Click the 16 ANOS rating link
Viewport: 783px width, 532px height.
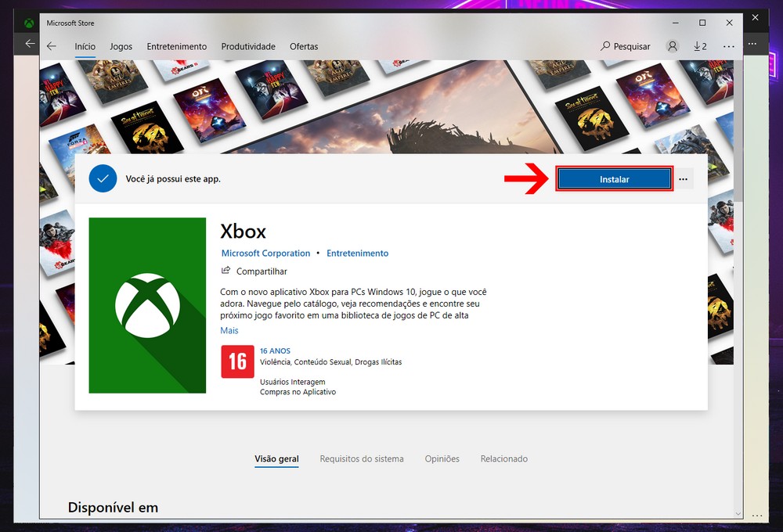coord(275,351)
